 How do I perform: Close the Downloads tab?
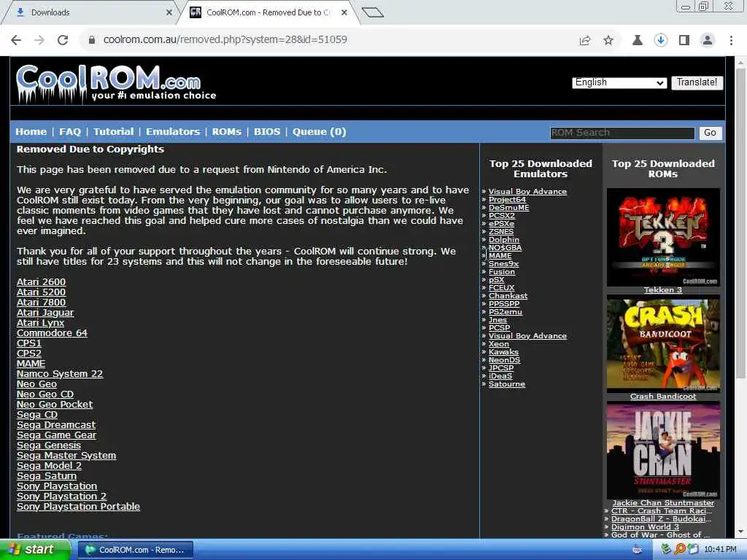pyautogui.click(x=169, y=12)
